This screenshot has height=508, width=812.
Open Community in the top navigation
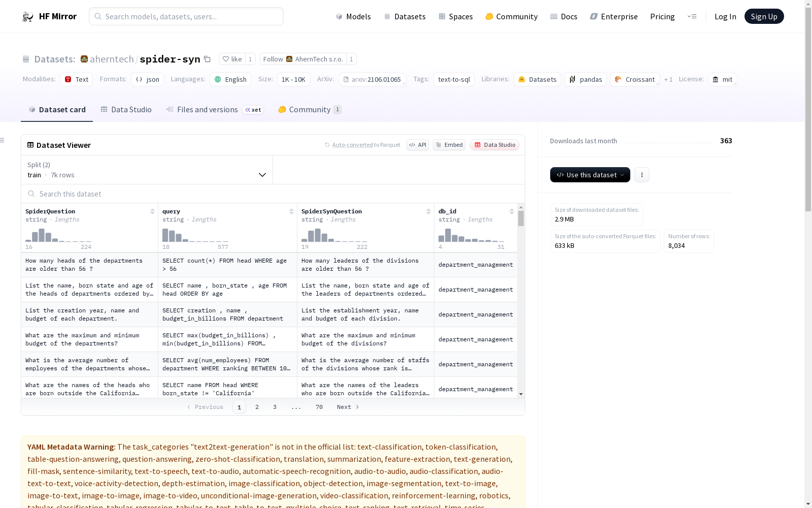[511, 16]
